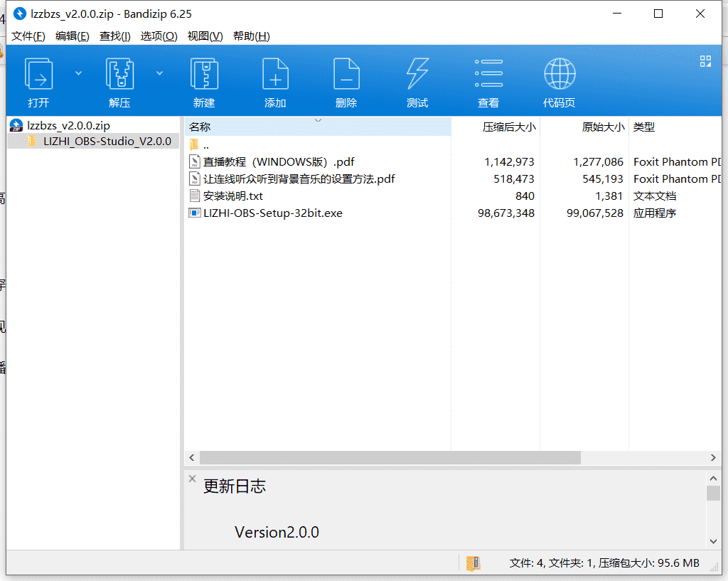Click PDF icon of 直播教程 file
The image size is (728, 581).
195,161
